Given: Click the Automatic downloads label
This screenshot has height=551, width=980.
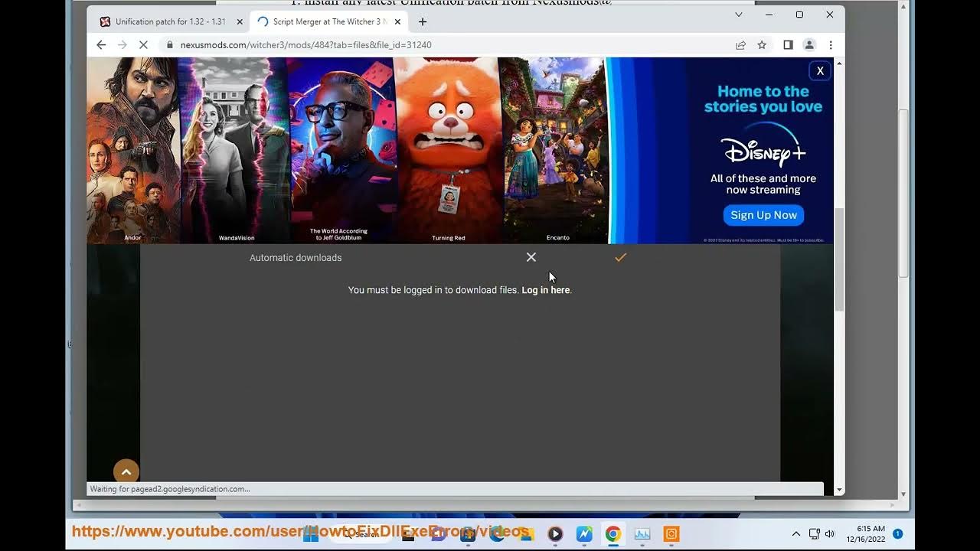Looking at the screenshot, I should tap(296, 258).
